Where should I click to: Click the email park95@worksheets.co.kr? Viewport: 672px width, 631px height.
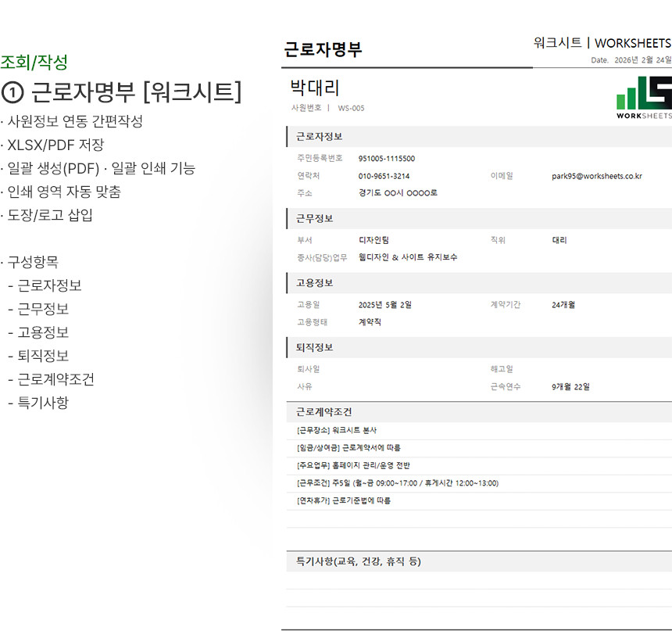[x=596, y=177]
